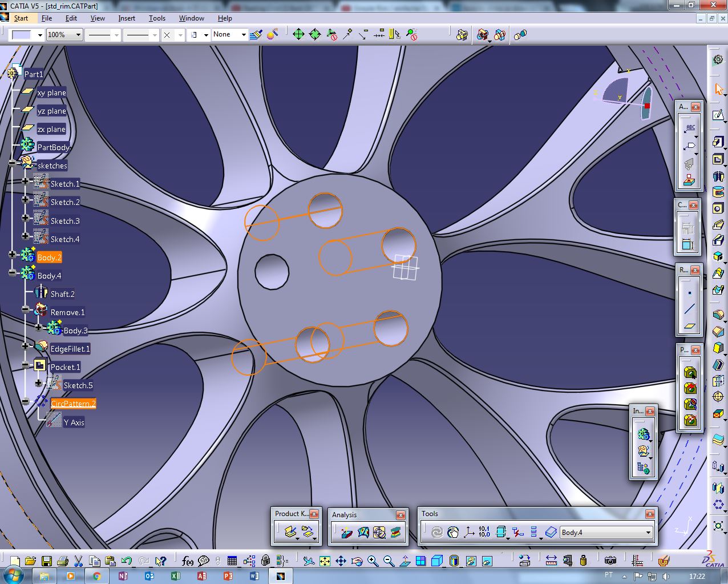Click the Capture camera icon
This screenshot has width=728, height=584.
tap(610, 561)
